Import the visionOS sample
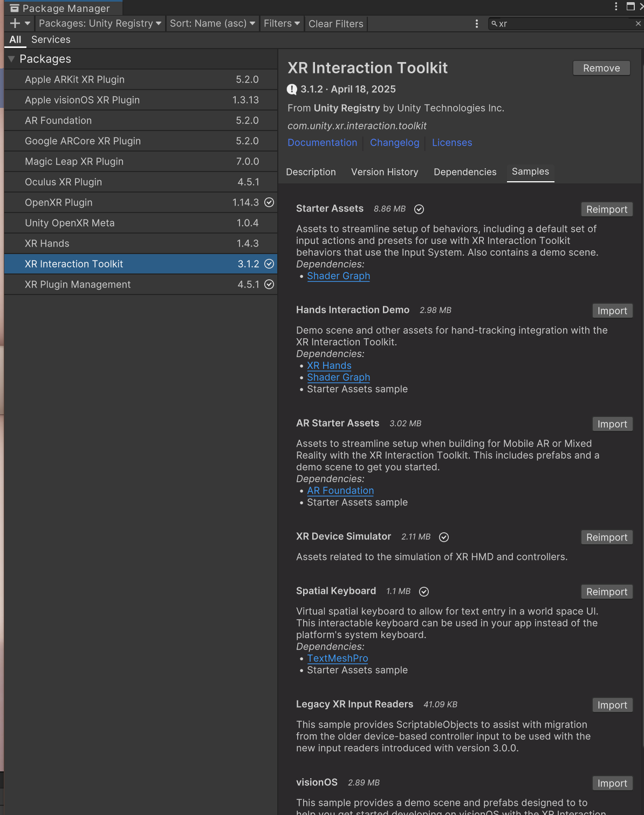This screenshot has height=815, width=644. click(612, 783)
